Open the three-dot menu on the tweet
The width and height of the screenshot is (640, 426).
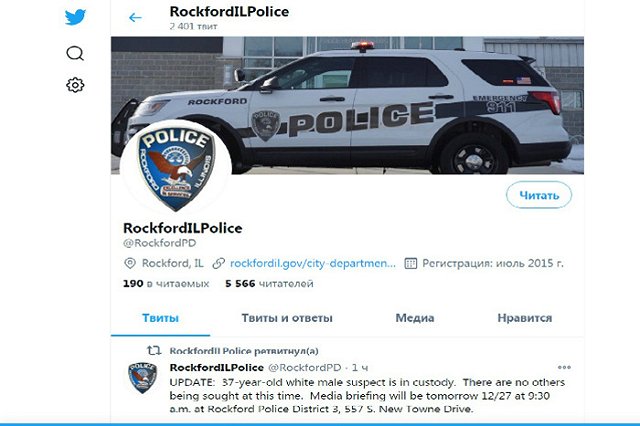coord(564,367)
